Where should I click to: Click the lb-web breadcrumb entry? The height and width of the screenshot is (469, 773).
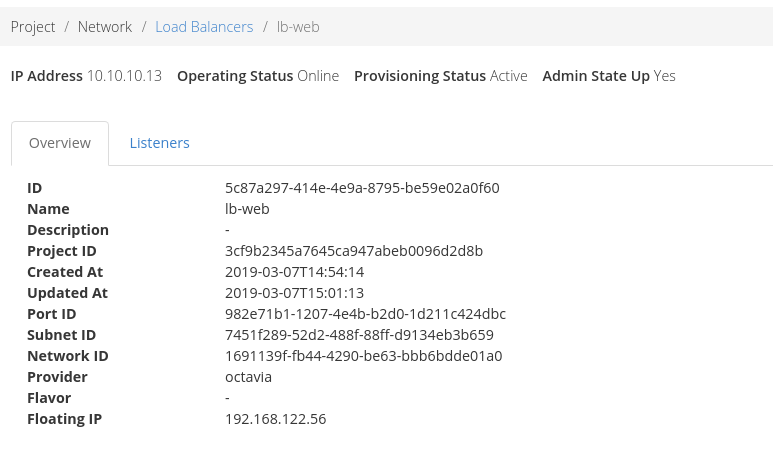(x=298, y=27)
